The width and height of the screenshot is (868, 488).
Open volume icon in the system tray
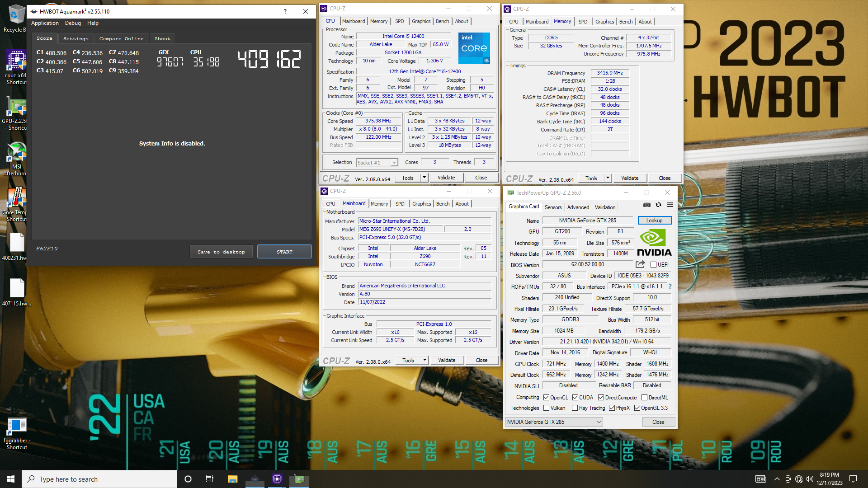pyautogui.click(x=810, y=479)
